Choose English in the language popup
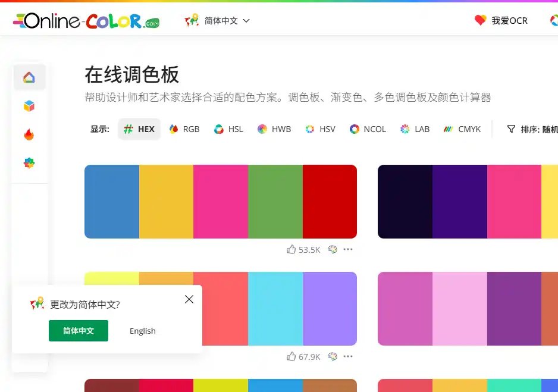Image resolution: width=558 pixels, height=392 pixels. click(x=142, y=331)
